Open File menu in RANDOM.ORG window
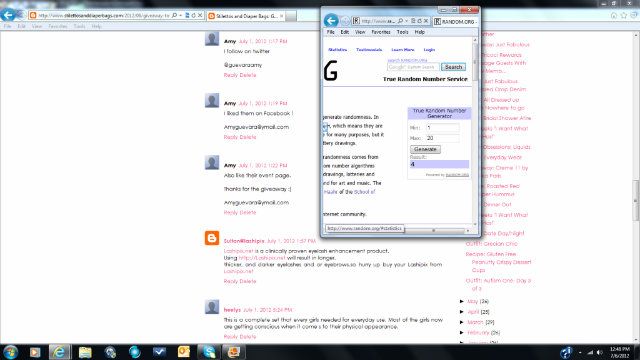 click(x=330, y=32)
